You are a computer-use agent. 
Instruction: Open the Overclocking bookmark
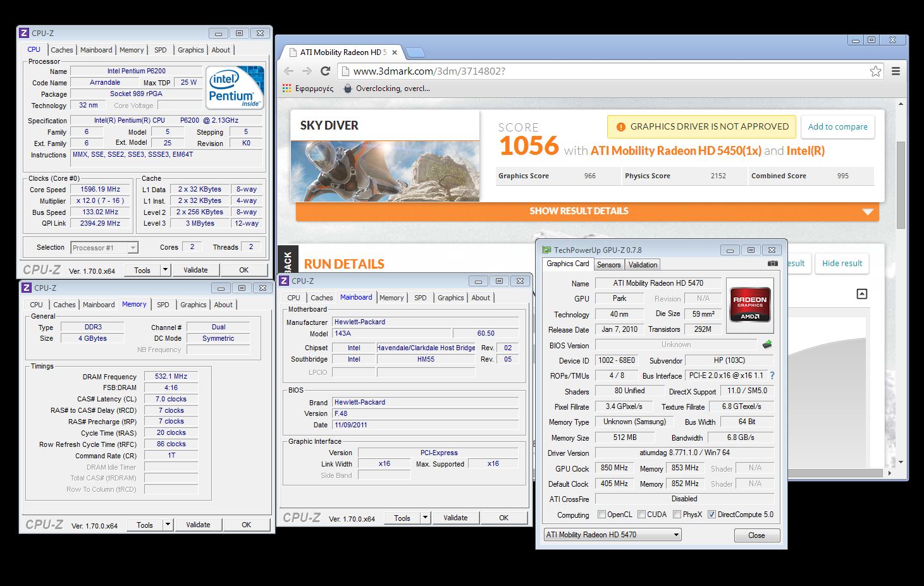[386, 89]
